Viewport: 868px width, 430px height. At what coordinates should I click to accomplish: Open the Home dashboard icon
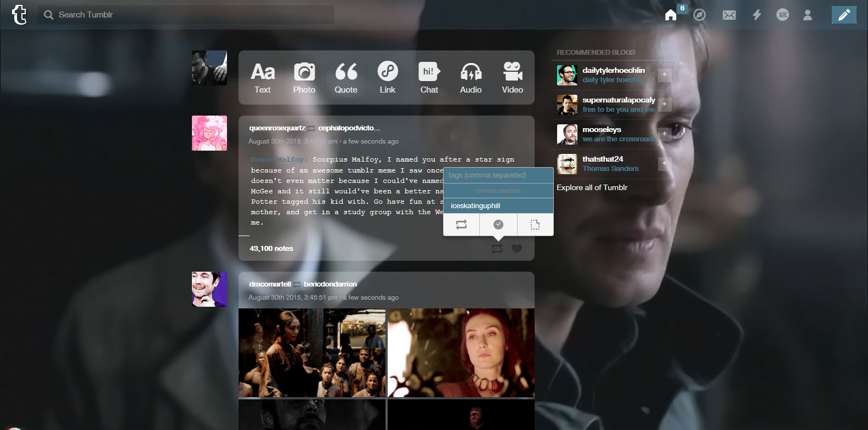tap(671, 15)
